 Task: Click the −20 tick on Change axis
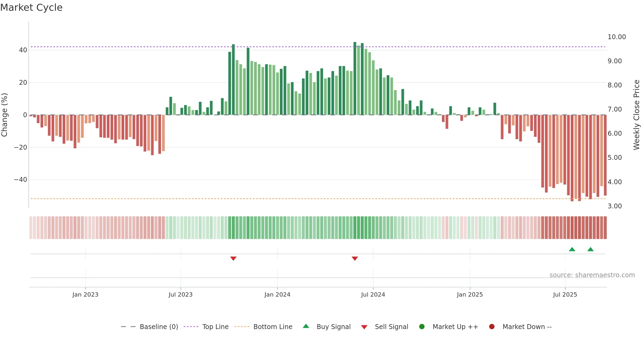21,147
